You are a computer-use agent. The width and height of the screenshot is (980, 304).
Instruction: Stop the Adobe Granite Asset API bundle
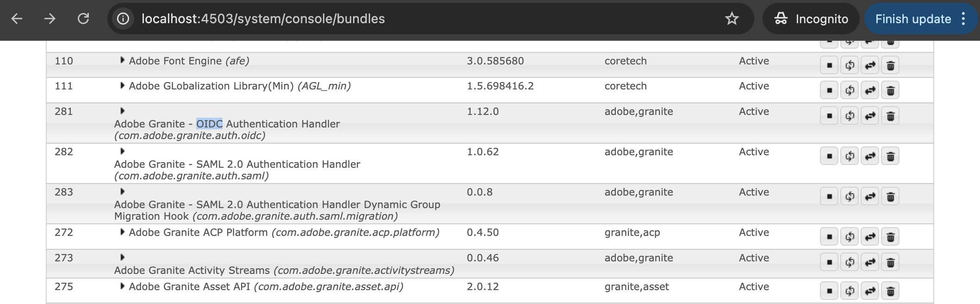(x=829, y=291)
